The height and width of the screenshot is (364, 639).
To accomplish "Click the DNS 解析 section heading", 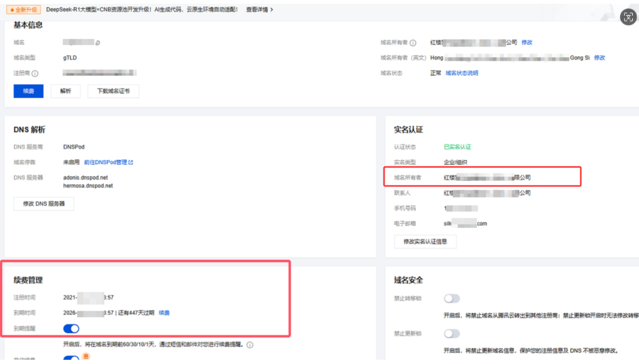I will coord(30,129).
